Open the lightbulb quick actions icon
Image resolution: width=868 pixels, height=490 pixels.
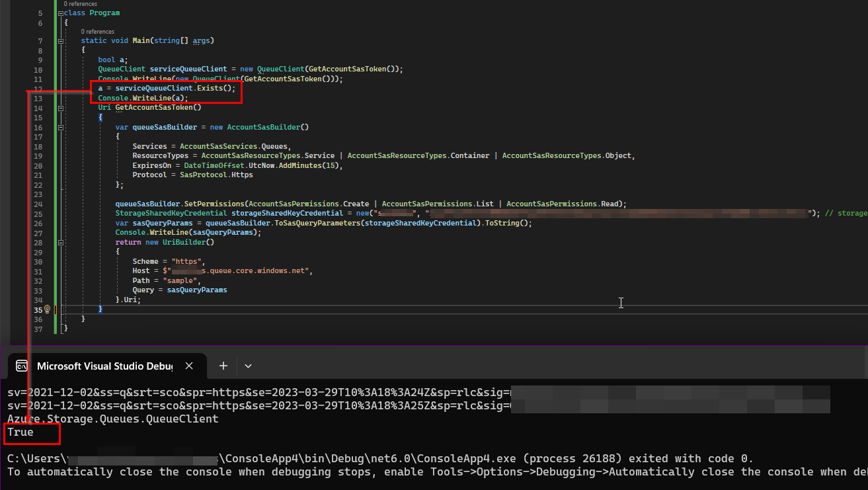point(47,309)
